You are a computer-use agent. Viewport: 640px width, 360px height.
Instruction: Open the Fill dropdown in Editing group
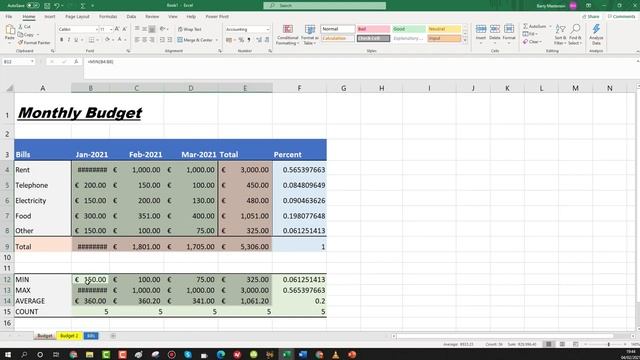(530, 34)
